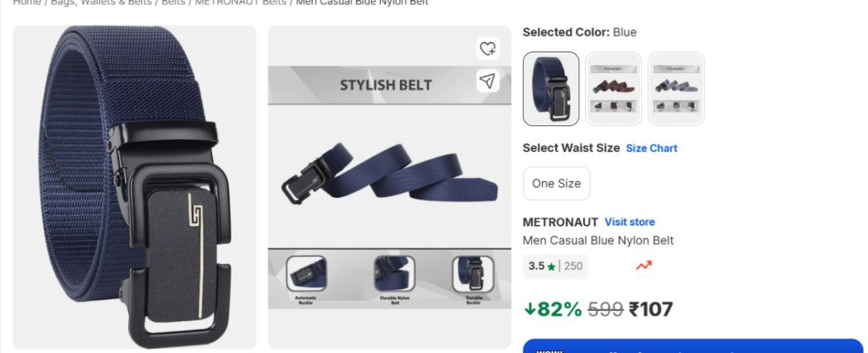The width and height of the screenshot is (868, 353).
Task: Click the green star rating icon
Action: click(x=552, y=266)
